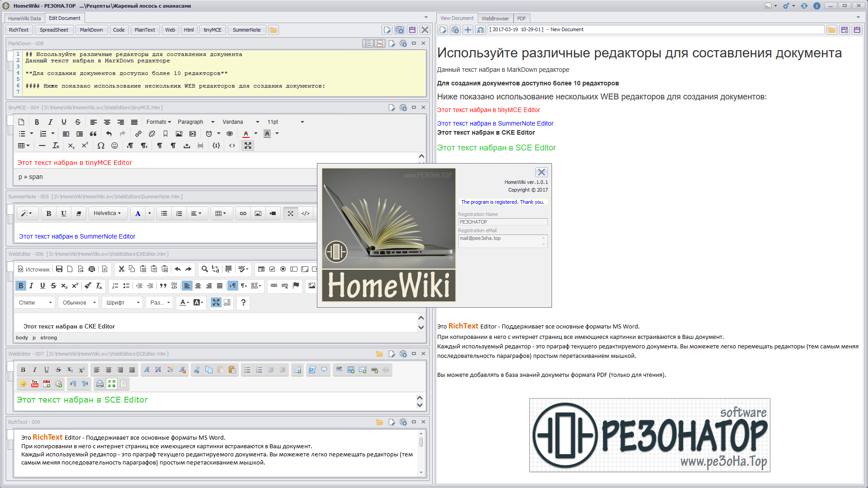This screenshot has width=868, height=488.
Task: Open the Helvetica font dropdown in SummerNote
Action: (x=108, y=213)
